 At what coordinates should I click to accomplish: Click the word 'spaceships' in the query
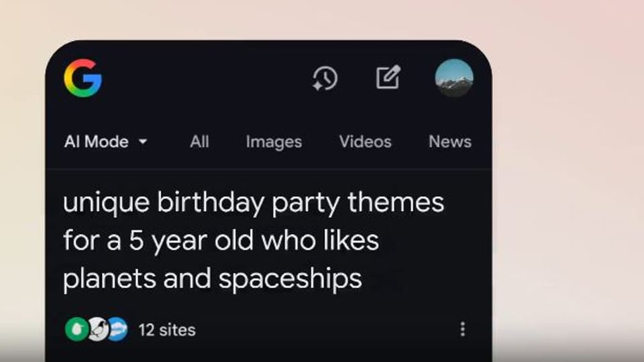290,279
